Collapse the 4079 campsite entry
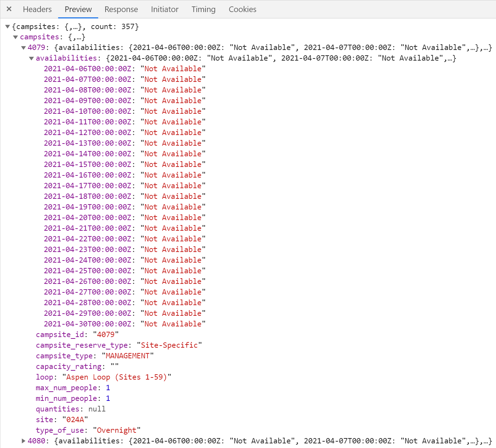The height and width of the screenshot is (448, 496). (23, 47)
